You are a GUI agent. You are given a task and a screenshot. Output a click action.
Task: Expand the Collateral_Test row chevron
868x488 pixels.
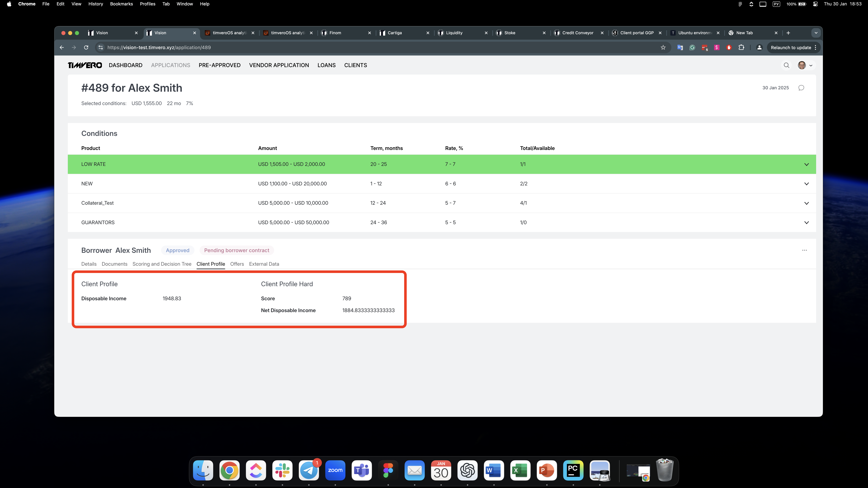click(806, 203)
